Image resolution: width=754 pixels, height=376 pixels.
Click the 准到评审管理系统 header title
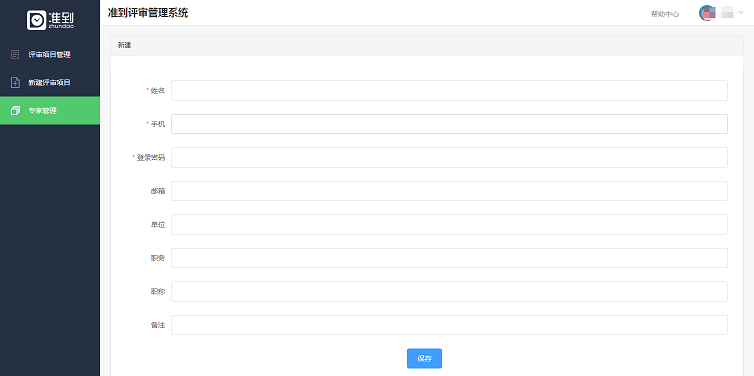click(148, 13)
